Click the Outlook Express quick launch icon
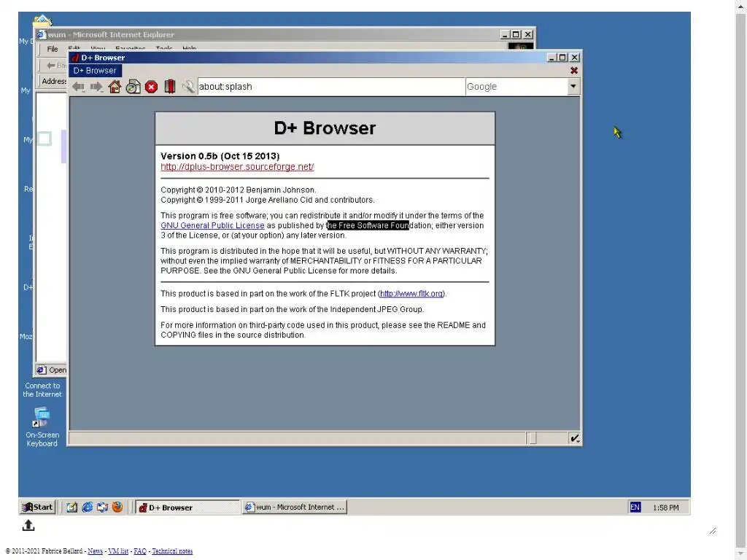Image resolution: width=747 pixels, height=560 pixels. 102,507
